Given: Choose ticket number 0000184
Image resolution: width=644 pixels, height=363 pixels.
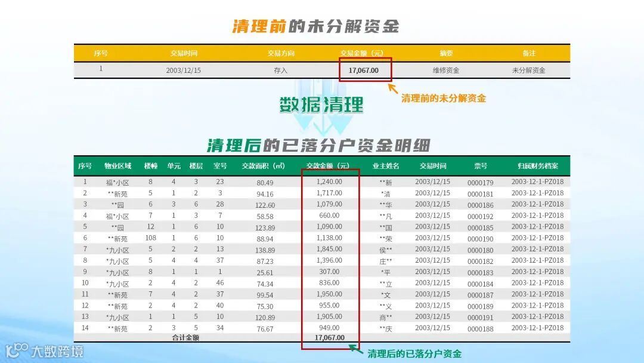Looking at the screenshot, I should tap(480, 284).
